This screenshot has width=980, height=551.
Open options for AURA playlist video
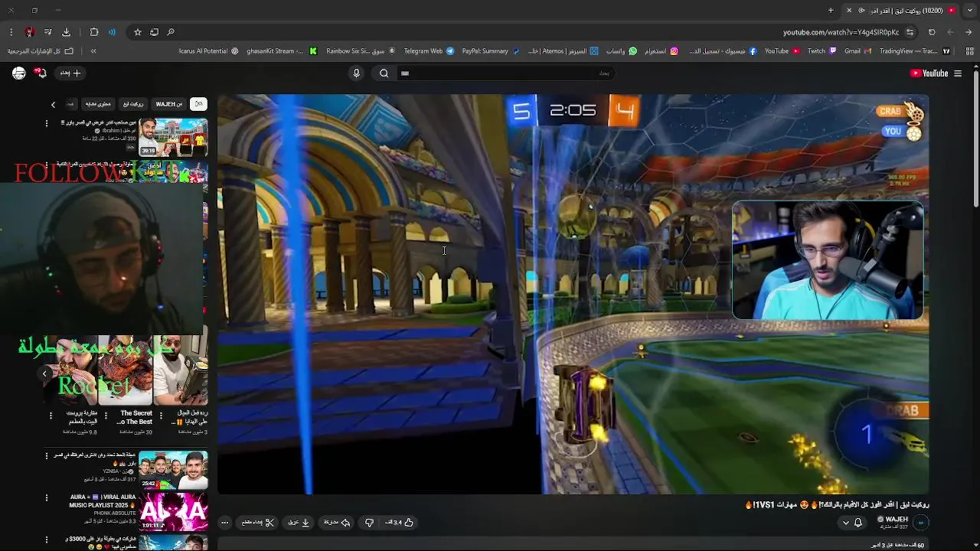[x=47, y=498]
